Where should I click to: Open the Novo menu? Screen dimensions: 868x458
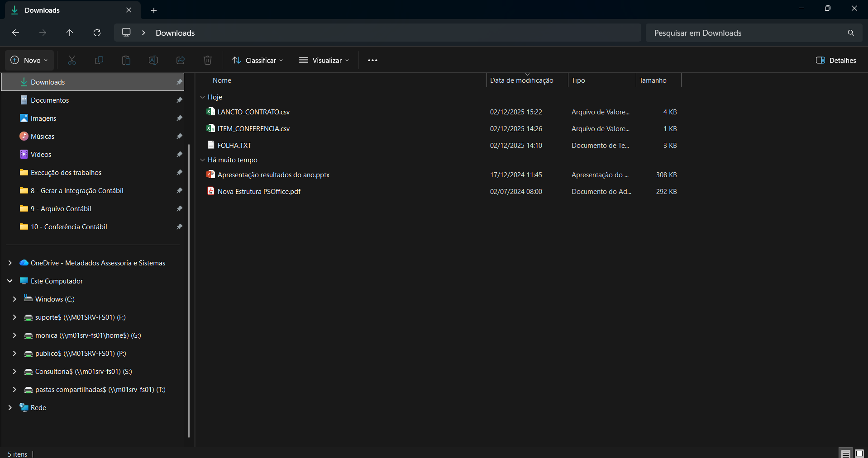pos(29,60)
